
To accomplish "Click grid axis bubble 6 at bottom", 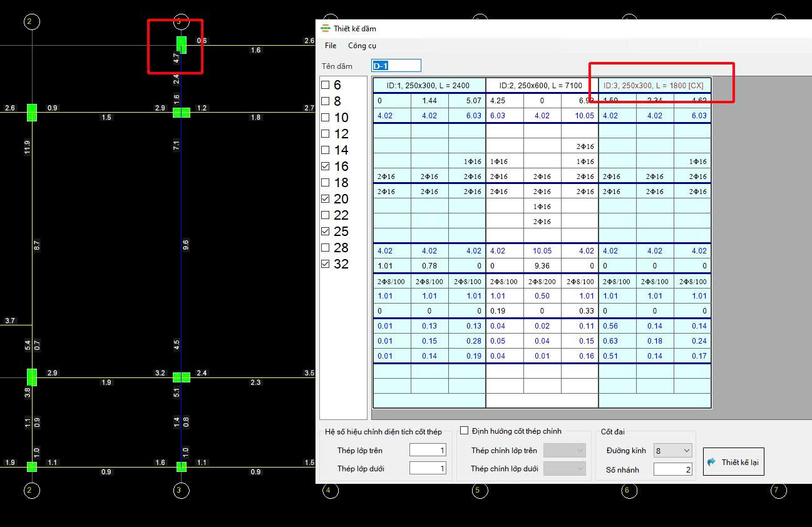I will coord(629,491).
